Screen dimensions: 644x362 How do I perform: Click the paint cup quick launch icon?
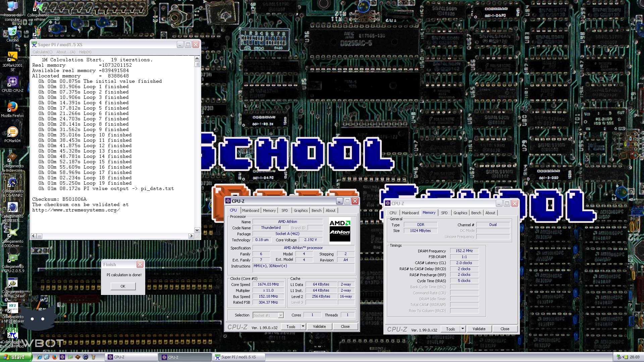point(93,357)
